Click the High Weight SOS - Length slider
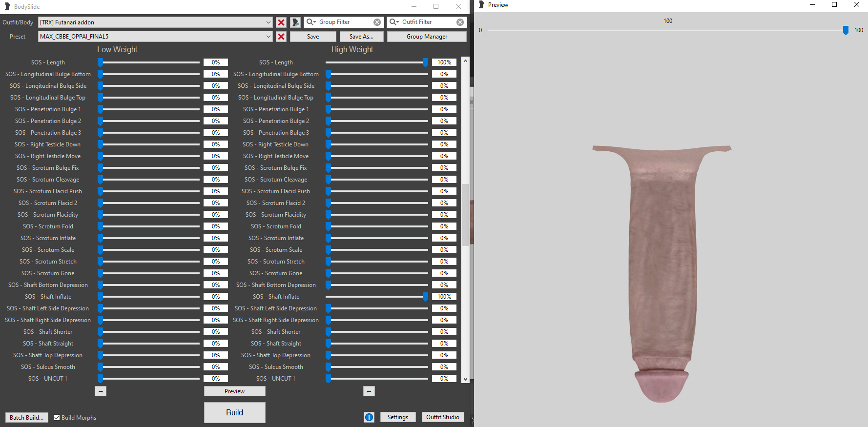The width and height of the screenshot is (868, 427). [377, 62]
